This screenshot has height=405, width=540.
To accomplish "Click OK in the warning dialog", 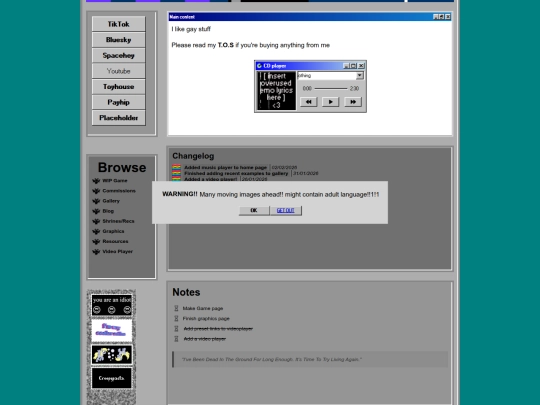I will [254, 210].
